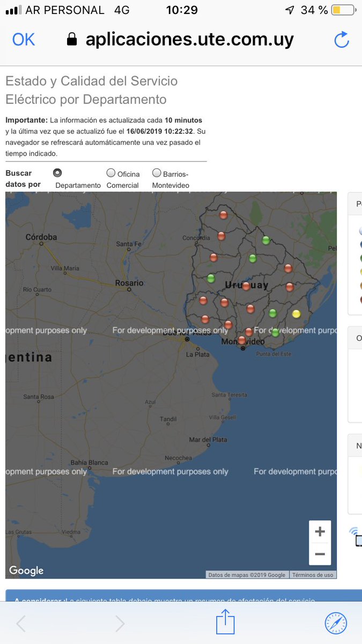Click the Punta del Este label on the map
Viewport: 362px width, 644px height.
pyautogui.click(x=274, y=354)
